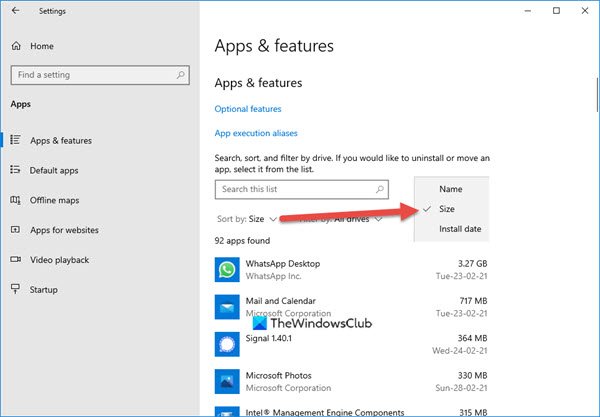Click the Intel Management Engine Components icon
The width and height of the screenshot is (600, 417).
click(227, 412)
